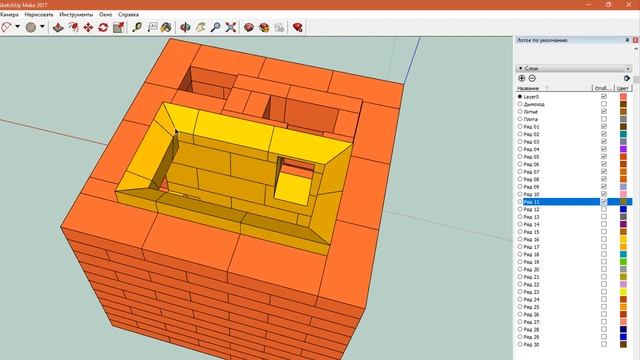
Task: Select the Ряд 07 layer name
Action: (531, 172)
